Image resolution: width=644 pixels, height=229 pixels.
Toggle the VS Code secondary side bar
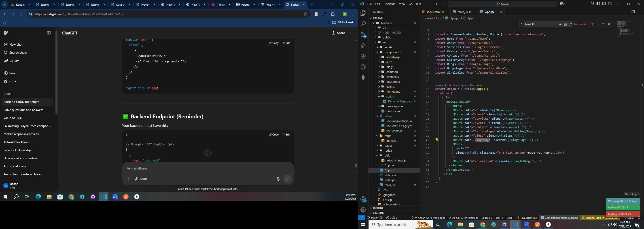pos(610,4)
